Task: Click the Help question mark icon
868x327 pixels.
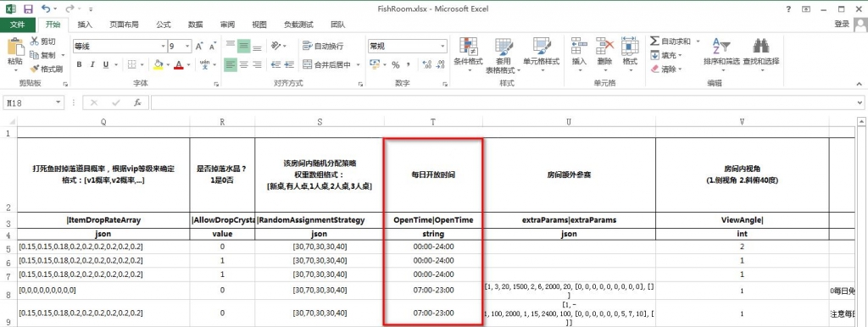Action: click(x=788, y=8)
